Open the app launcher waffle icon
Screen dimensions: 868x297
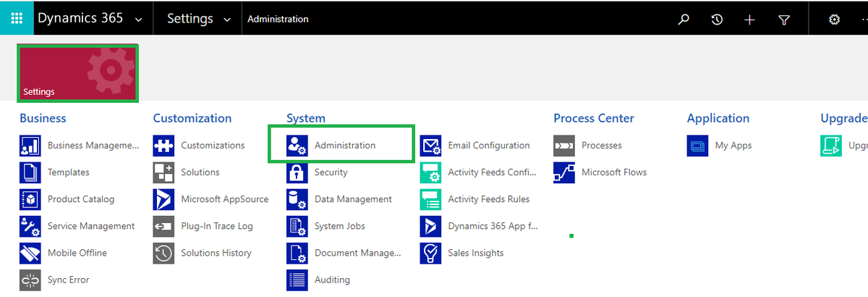coord(17,19)
